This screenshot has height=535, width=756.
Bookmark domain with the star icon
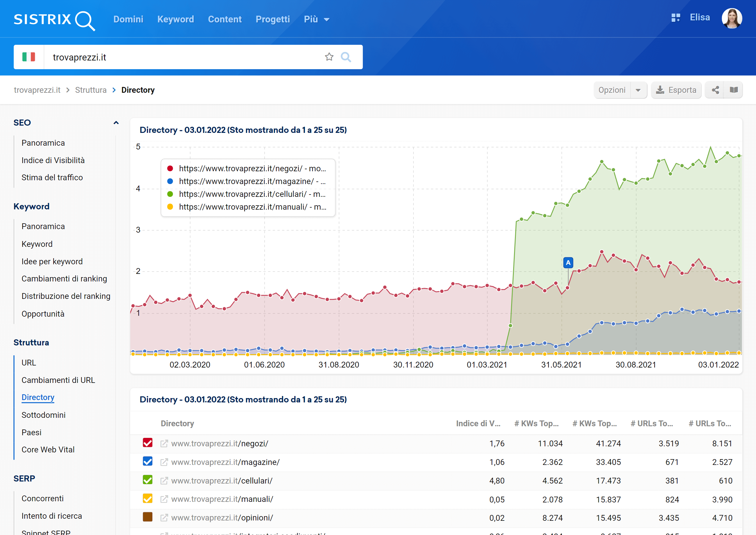[329, 57]
